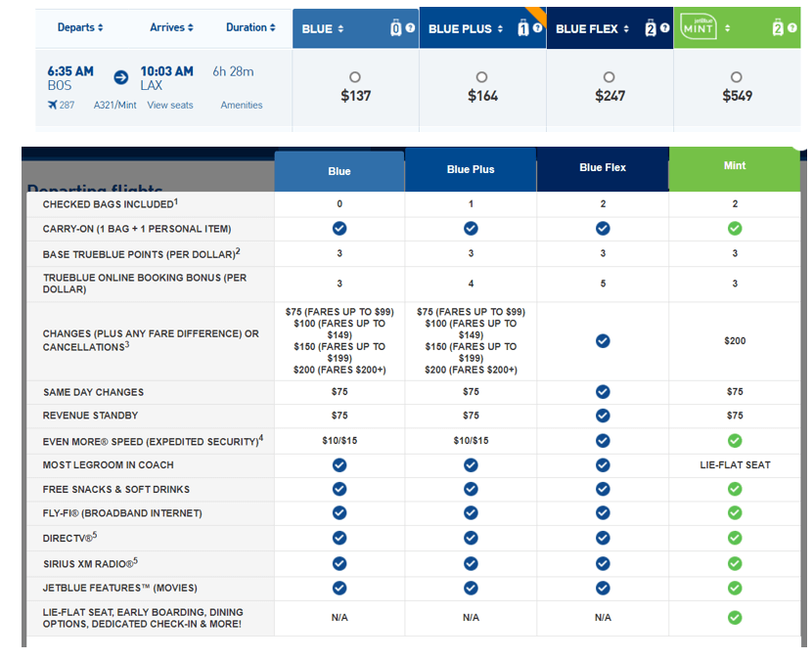The width and height of the screenshot is (812, 659).
Task: Choose the $247 Blue Flex fare option
Action: [x=609, y=77]
